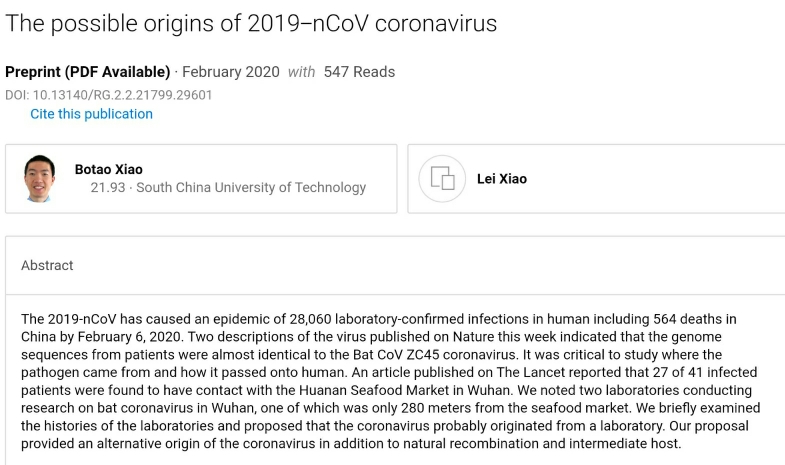Screen dimensions: 785x465
Task: Click Lei Xiao's placeholder avatar icon
Action: pyautogui.click(x=442, y=179)
